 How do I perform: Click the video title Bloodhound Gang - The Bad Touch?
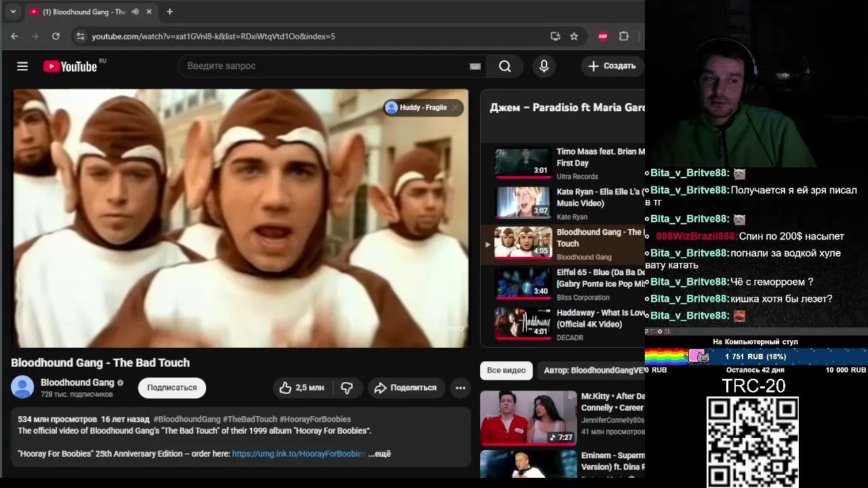tap(100, 363)
